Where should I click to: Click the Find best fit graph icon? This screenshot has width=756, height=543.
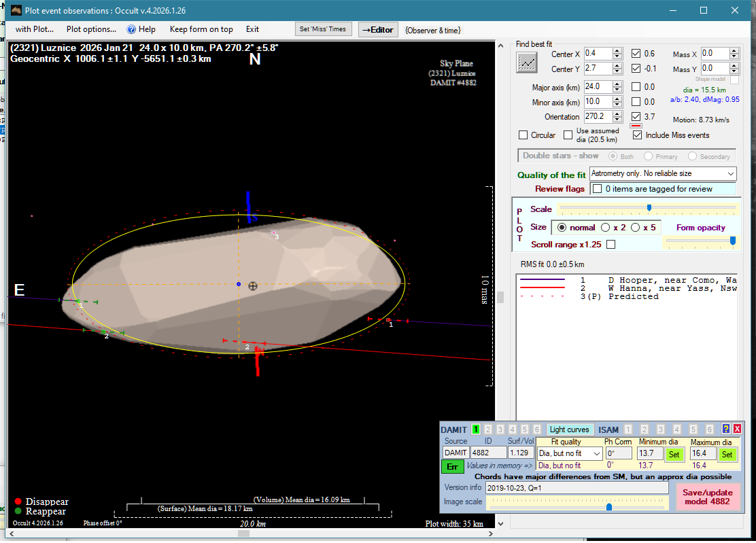[x=526, y=63]
